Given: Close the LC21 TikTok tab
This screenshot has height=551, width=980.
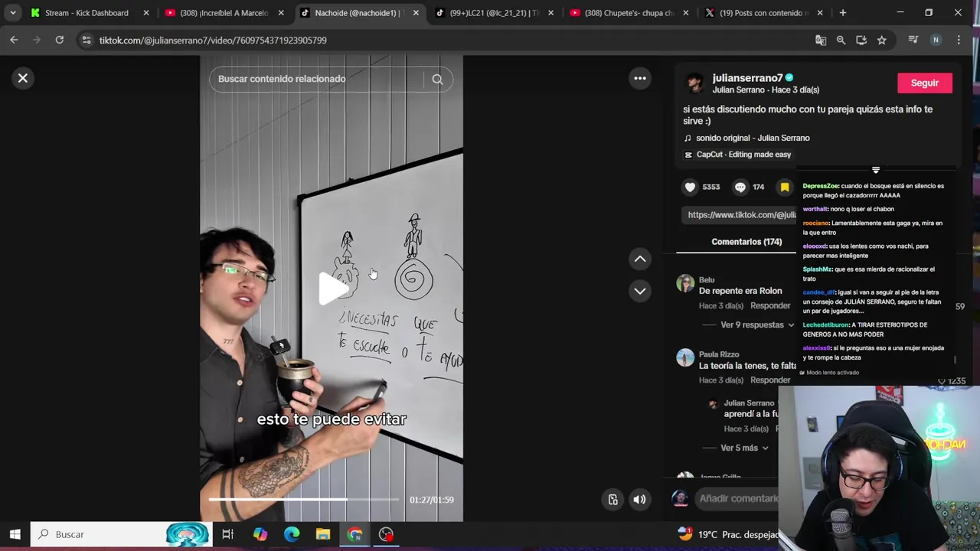Looking at the screenshot, I should [550, 13].
